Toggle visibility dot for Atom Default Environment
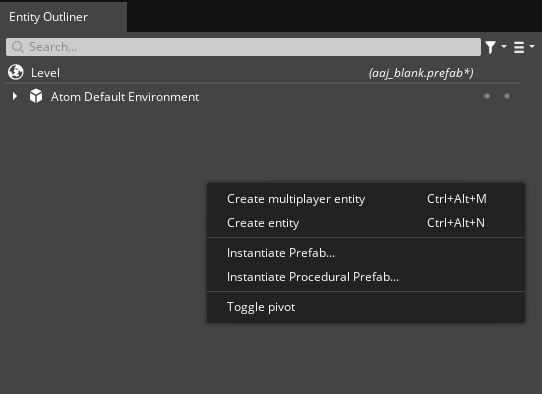Screen dimensions: 542x394 tap(487, 96)
